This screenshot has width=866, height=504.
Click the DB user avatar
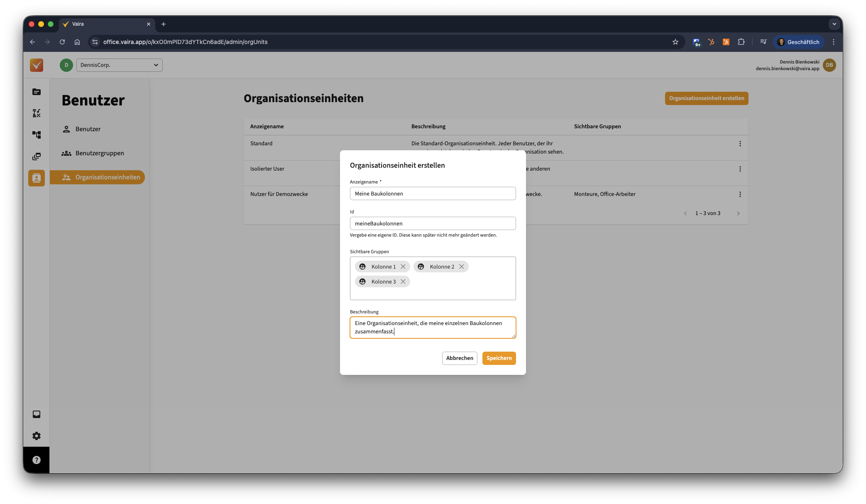pos(829,65)
